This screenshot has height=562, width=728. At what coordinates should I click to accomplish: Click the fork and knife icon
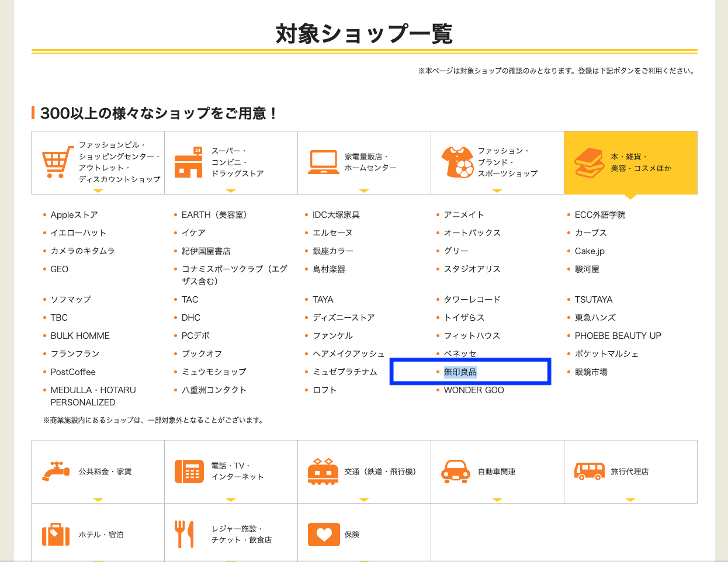point(185,534)
